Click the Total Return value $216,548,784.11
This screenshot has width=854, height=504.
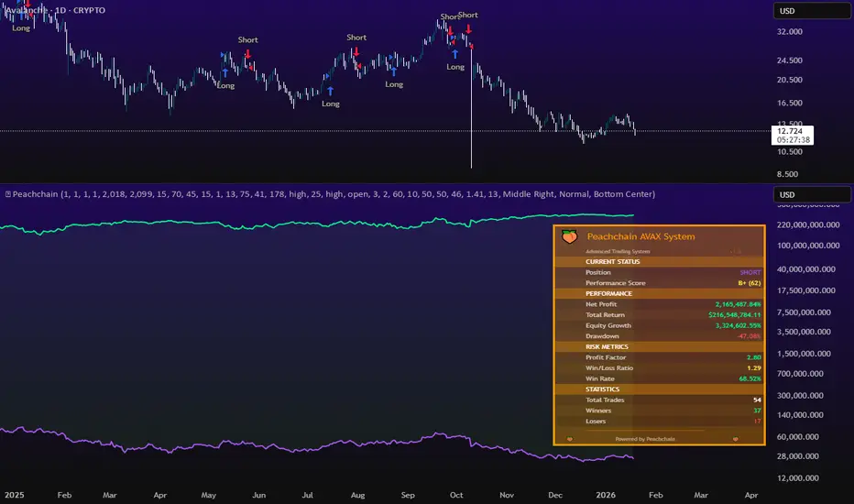(734, 315)
